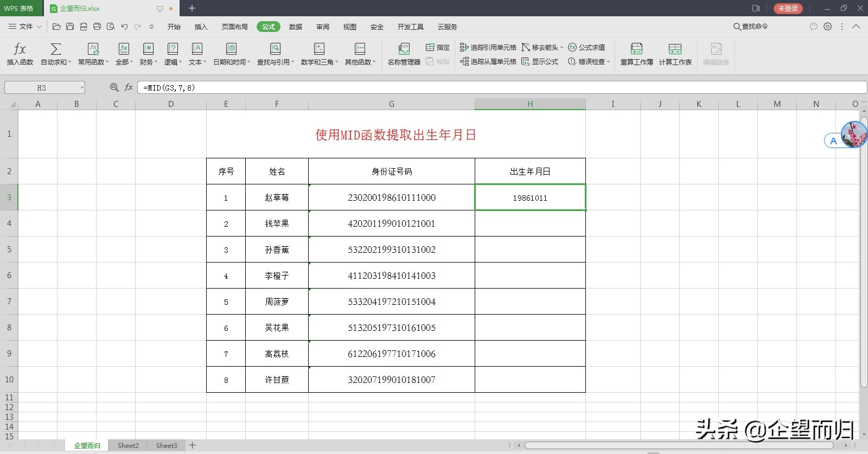
Task: Select the Sheet3 tab
Action: (x=167, y=445)
